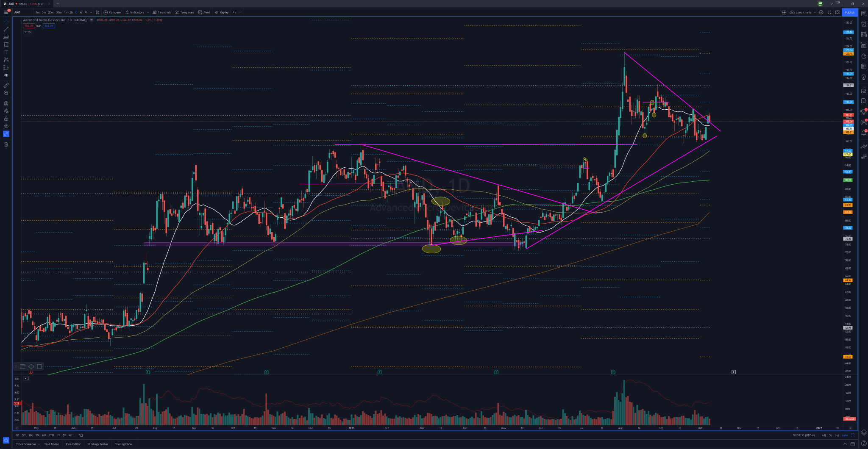Image resolution: width=868 pixels, height=449 pixels.
Task: Click the red 104.85 sell price box
Action: pyautogui.click(x=28, y=26)
